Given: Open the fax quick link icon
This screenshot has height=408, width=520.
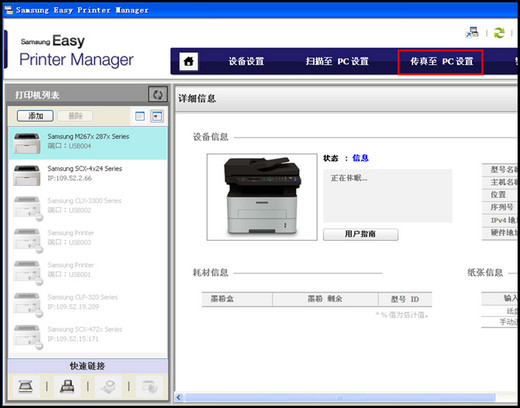Looking at the screenshot, I should (x=67, y=387).
